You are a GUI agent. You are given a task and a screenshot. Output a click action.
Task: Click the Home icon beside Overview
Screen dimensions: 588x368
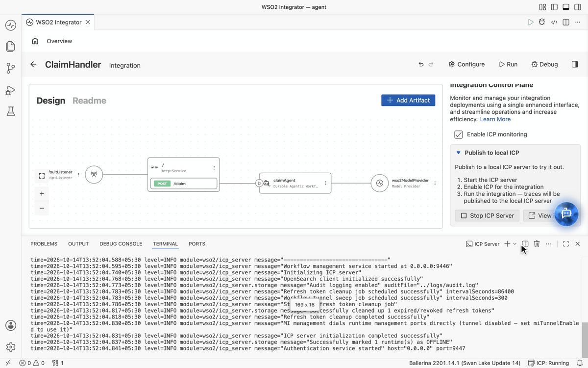point(35,41)
